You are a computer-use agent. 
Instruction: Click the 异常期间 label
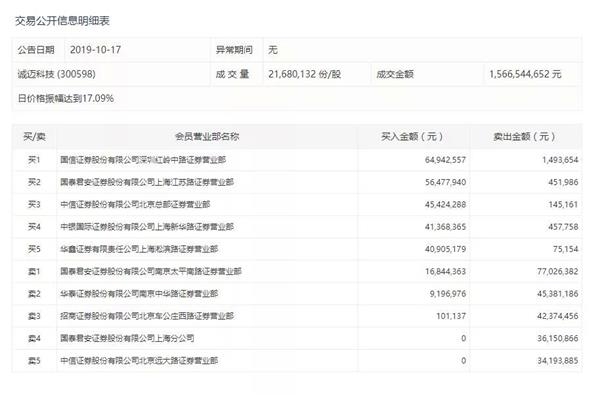(x=234, y=50)
